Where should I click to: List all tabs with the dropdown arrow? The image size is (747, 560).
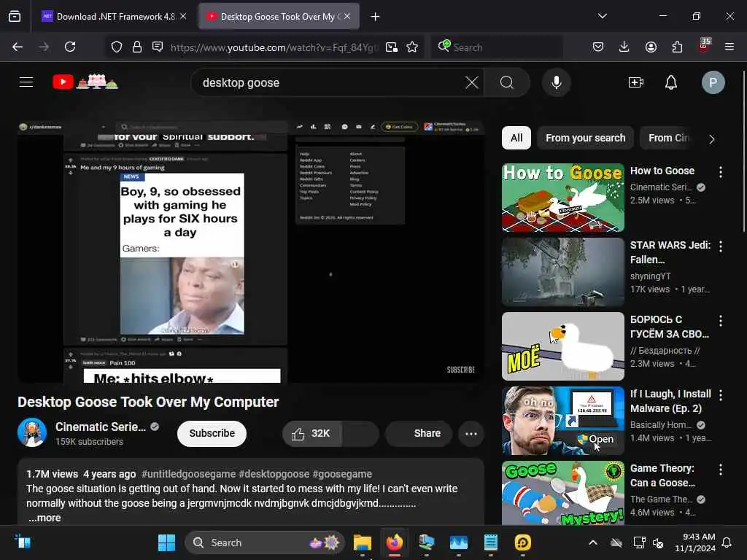603,16
